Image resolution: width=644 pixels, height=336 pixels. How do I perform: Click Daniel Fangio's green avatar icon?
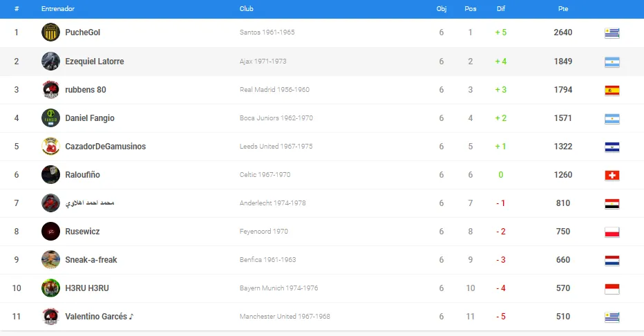click(x=50, y=118)
